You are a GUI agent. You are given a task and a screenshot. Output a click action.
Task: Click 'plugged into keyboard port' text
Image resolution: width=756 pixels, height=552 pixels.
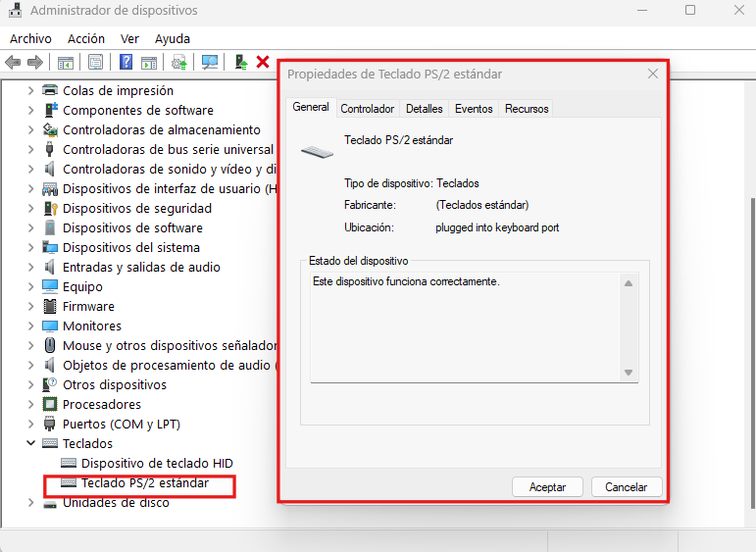click(x=497, y=227)
